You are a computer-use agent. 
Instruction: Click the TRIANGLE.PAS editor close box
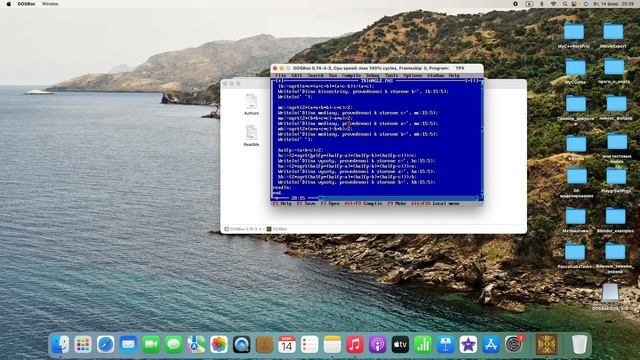[280, 81]
